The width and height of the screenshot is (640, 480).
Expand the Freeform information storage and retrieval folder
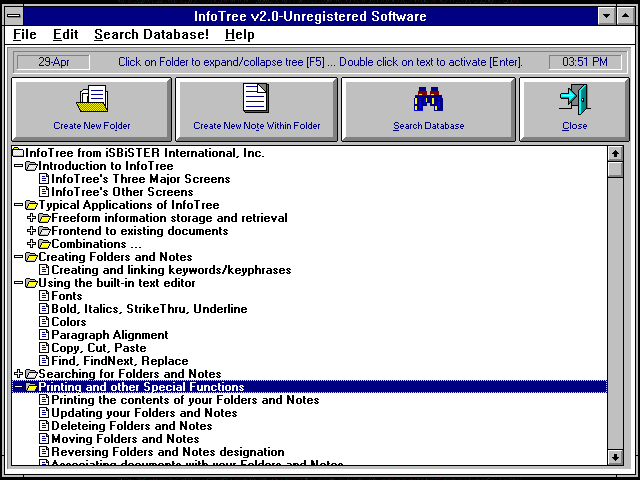[x=31, y=218]
